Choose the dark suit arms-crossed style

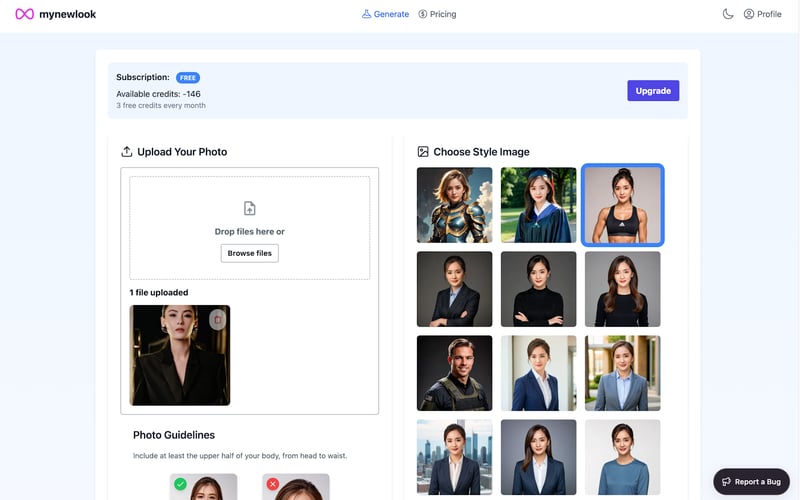tap(455, 289)
